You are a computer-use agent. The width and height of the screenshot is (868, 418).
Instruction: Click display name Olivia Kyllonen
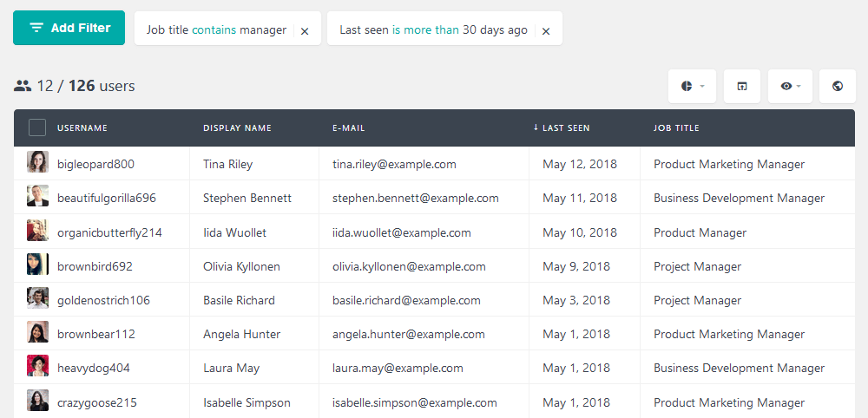[x=242, y=266]
